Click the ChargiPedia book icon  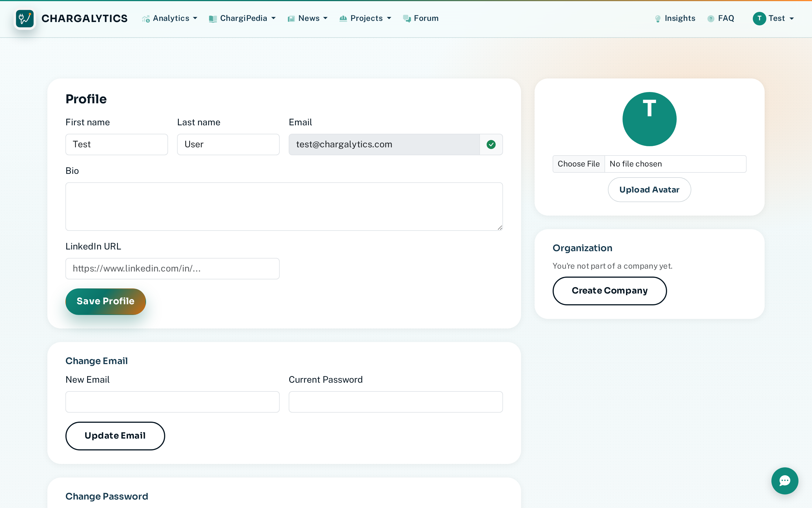(x=213, y=19)
